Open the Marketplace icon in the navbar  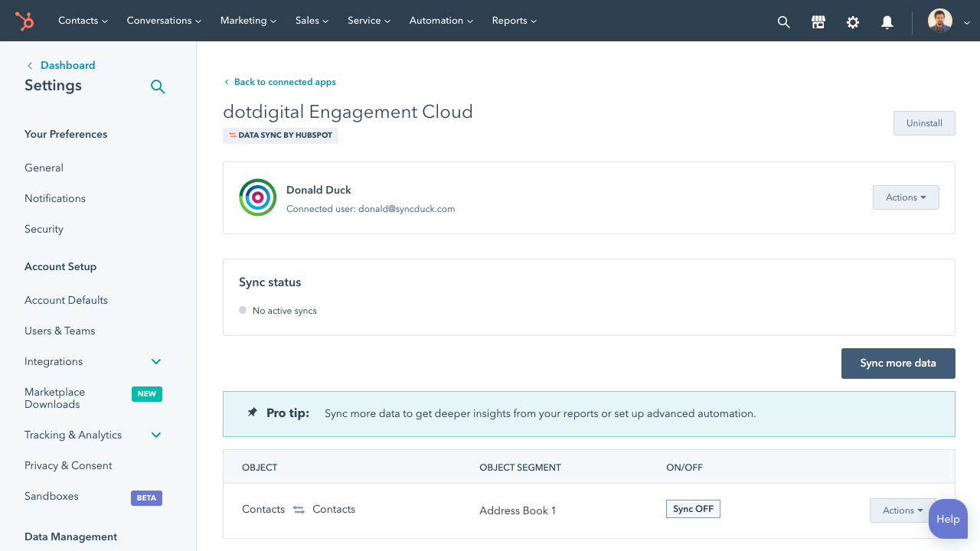pyautogui.click(x=818, y=21)
